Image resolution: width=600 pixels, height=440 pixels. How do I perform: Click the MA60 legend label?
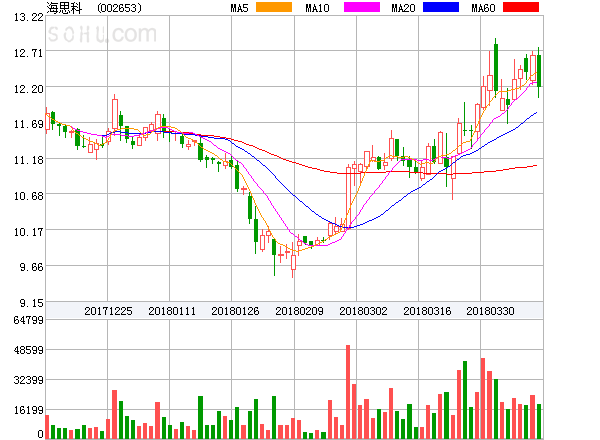(483, 8)
